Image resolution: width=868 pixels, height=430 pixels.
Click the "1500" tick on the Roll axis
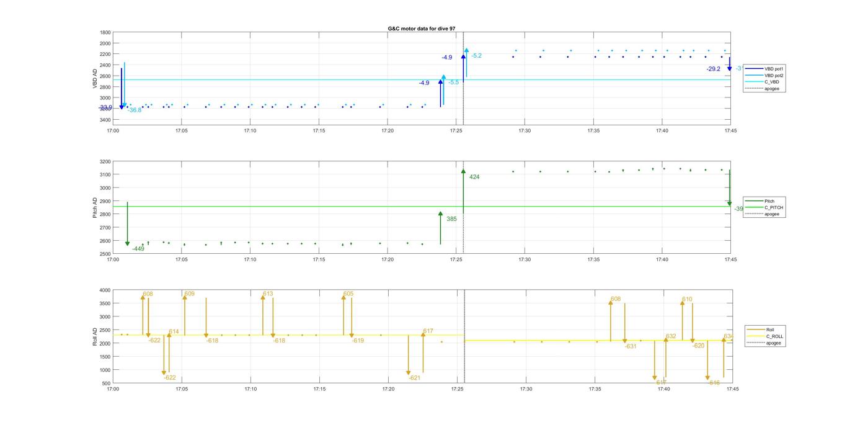coord(105,357)
